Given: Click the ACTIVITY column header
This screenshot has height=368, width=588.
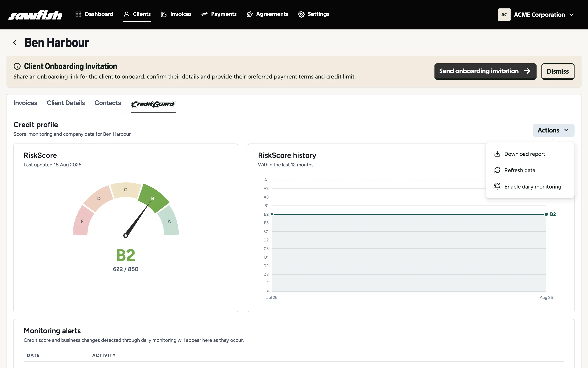Looking at the screenshot, I should (x=104, y=355).
